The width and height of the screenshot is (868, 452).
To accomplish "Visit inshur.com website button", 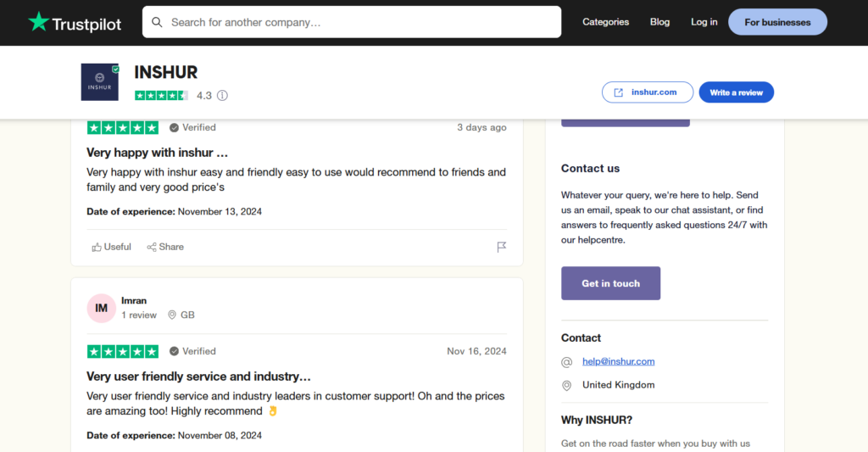I will point(647,92).
